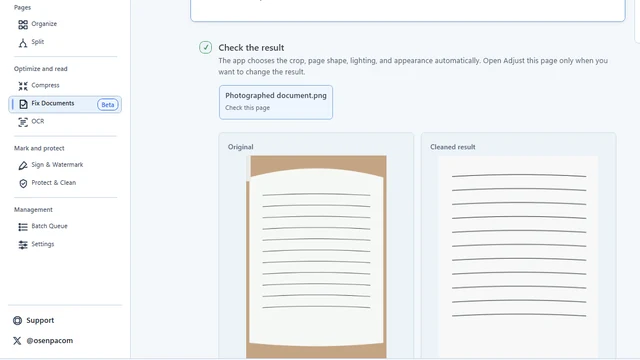Click the Mark and protect section label
Screen dimensions: 640x360
tap(39, 148)
